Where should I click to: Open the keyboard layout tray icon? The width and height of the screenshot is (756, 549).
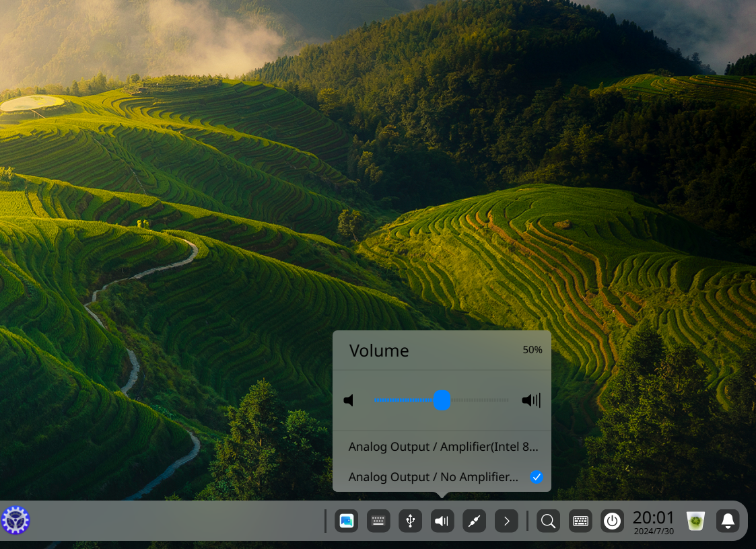[378, 521]
